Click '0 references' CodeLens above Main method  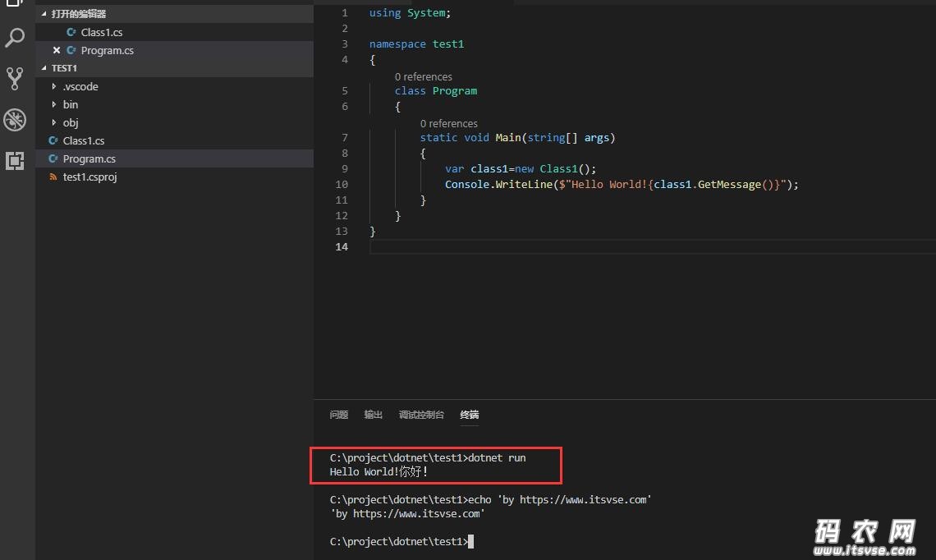[449, 124]
